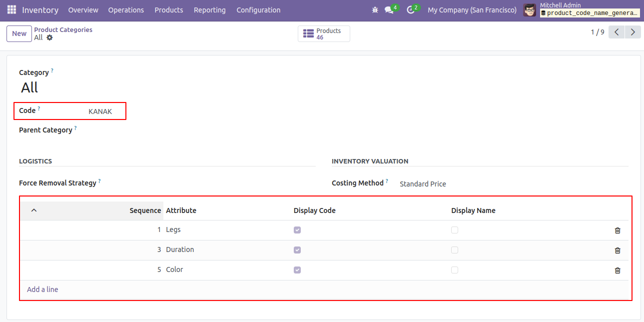Delete the Legs attribute line
The width and height of the screenshot is (644, 322).
(618, 230)
